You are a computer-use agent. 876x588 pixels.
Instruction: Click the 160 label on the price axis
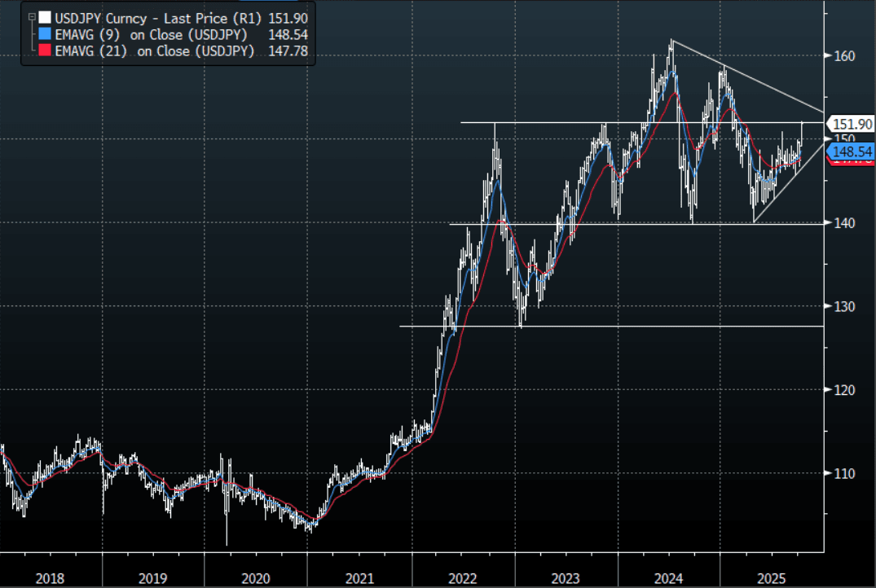click(844, 56)
